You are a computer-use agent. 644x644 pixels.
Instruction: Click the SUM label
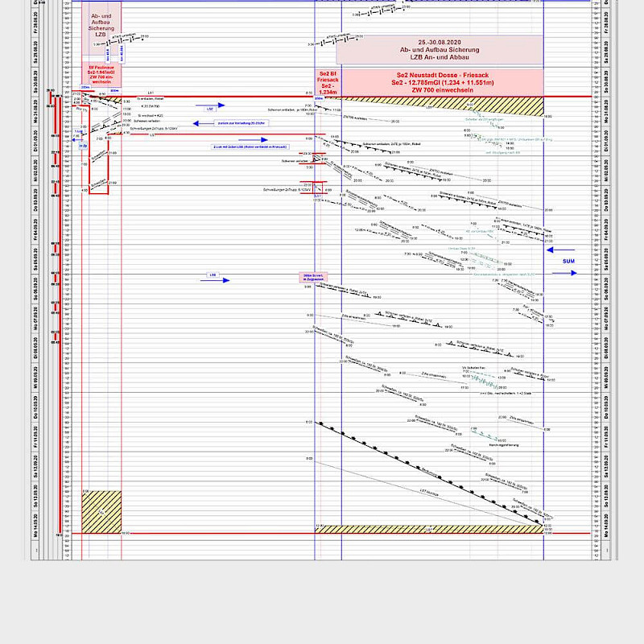point(568,262)
